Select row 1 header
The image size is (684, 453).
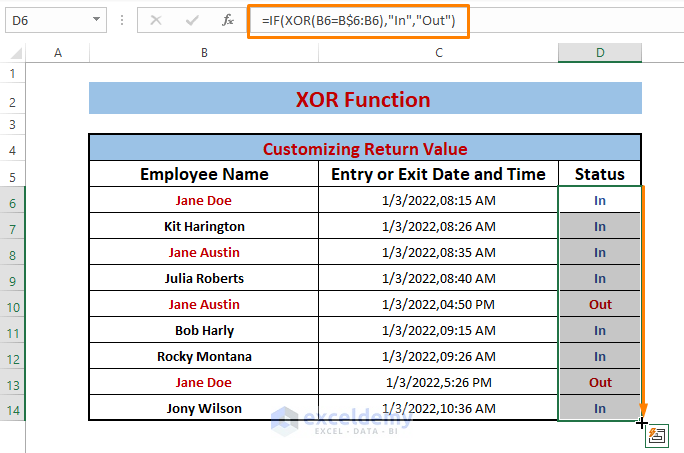point(12,73)
